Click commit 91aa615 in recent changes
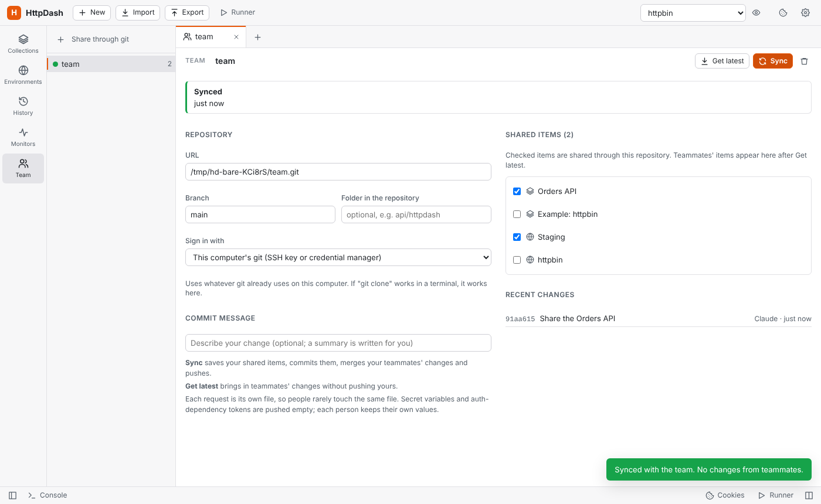The width and height of the screenshot is (821, 504). [x=659, y=319]
